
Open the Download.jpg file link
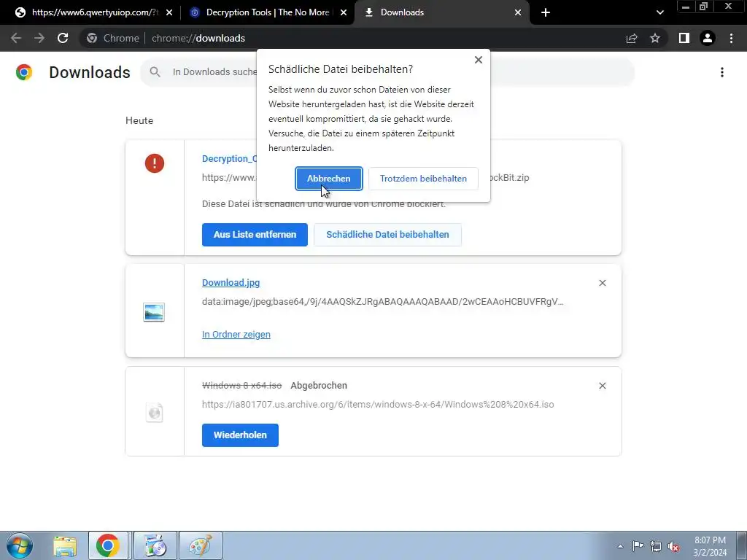coord(231,283)
